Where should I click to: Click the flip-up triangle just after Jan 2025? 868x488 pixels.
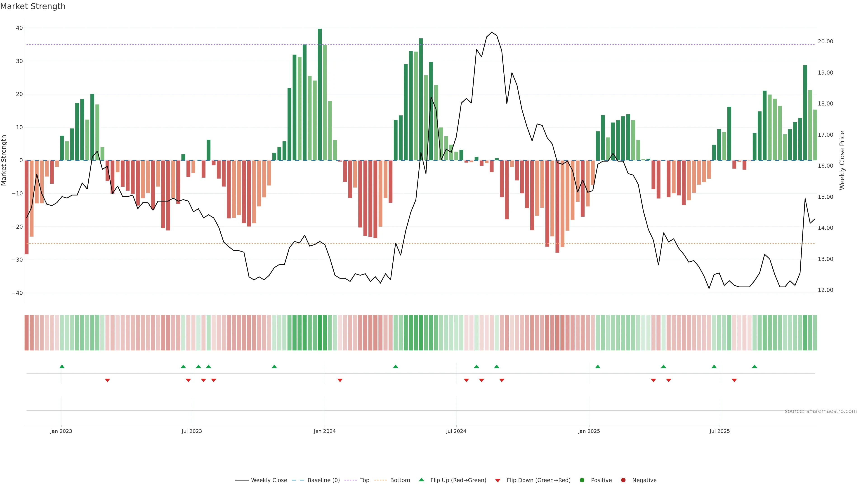tap(598, 366)
